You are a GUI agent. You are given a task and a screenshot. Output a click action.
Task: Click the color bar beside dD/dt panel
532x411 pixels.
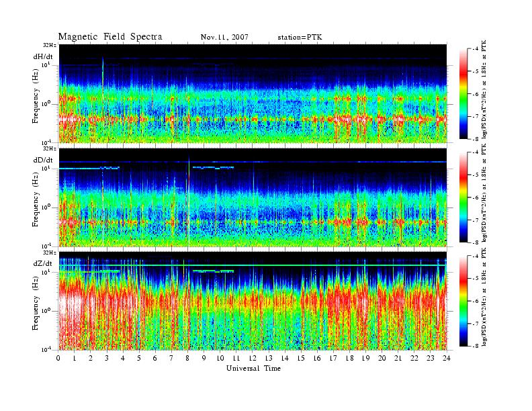pos(463,197)
